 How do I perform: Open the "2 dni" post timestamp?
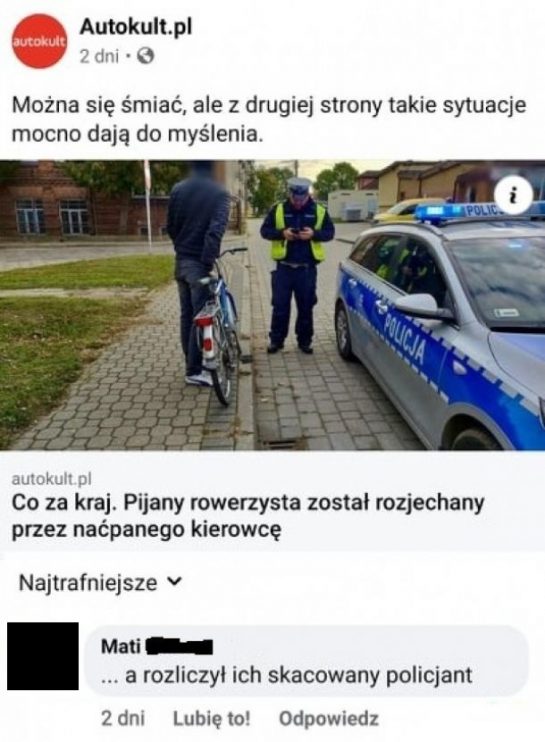[x=99, y=57]
